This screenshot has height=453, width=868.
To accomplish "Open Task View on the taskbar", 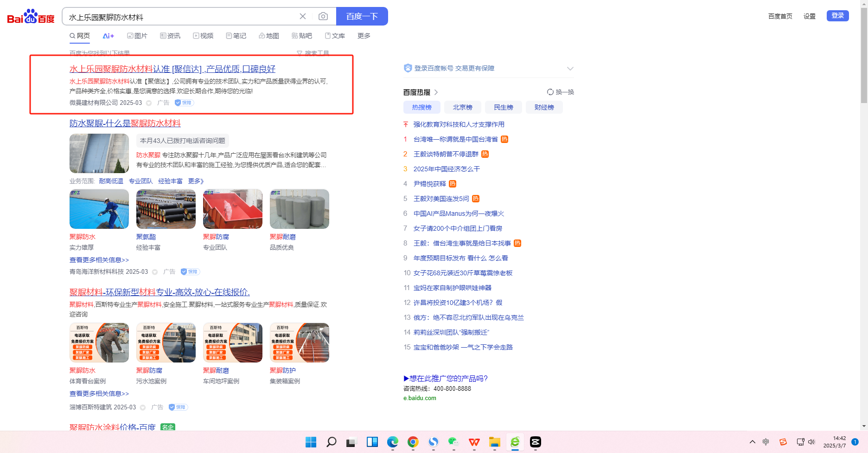I will tap(351, 442).
